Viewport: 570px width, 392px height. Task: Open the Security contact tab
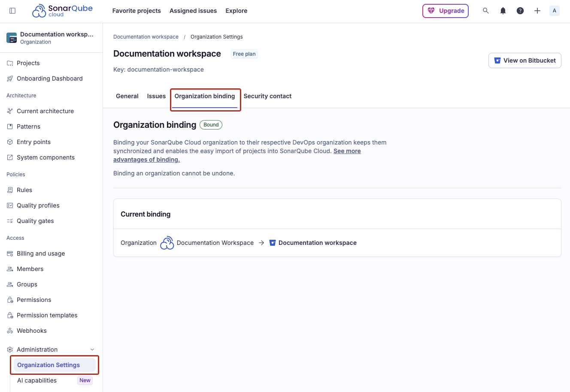click(267, 96)
